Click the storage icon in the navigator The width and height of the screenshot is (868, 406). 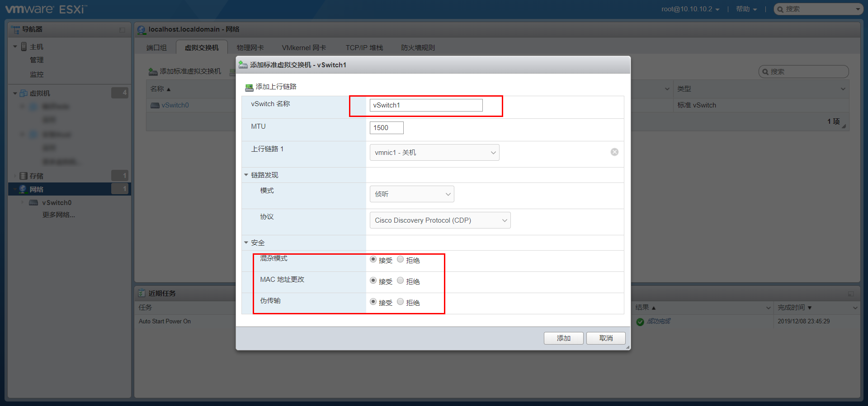pyautogui.click(x=24, y=176)
